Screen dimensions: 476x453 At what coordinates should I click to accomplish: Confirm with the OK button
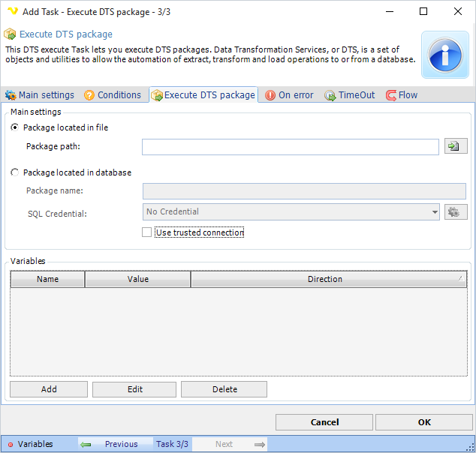coord(424,422)
